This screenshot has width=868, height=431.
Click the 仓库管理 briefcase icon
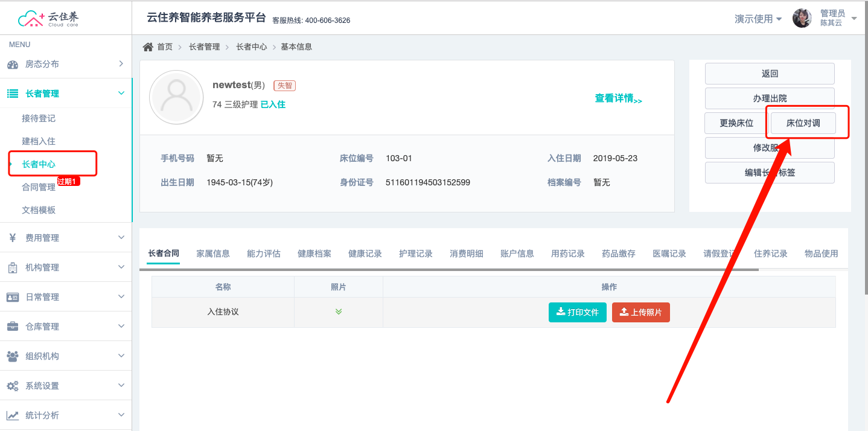pyautogui.click(x=12, y=327)
